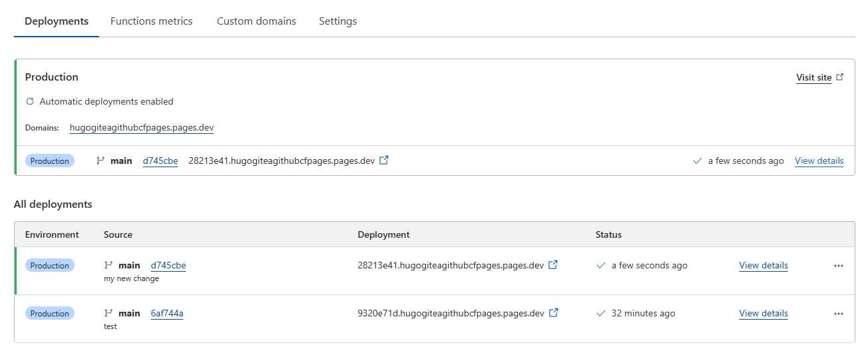Viewport: 868px width, 361px height.
Task: Open three-dot menu for d745cbe deployment
Action: pos(838,266)
